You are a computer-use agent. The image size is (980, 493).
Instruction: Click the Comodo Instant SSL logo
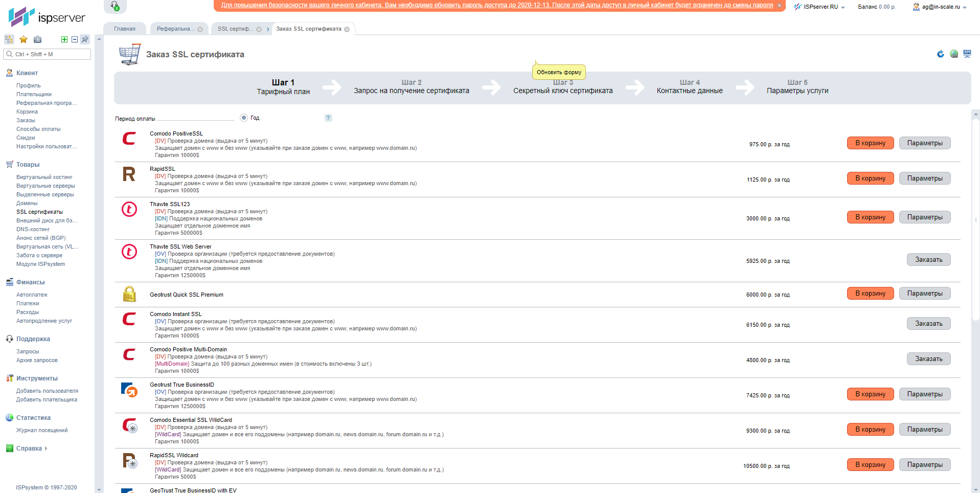coord(129,319)
